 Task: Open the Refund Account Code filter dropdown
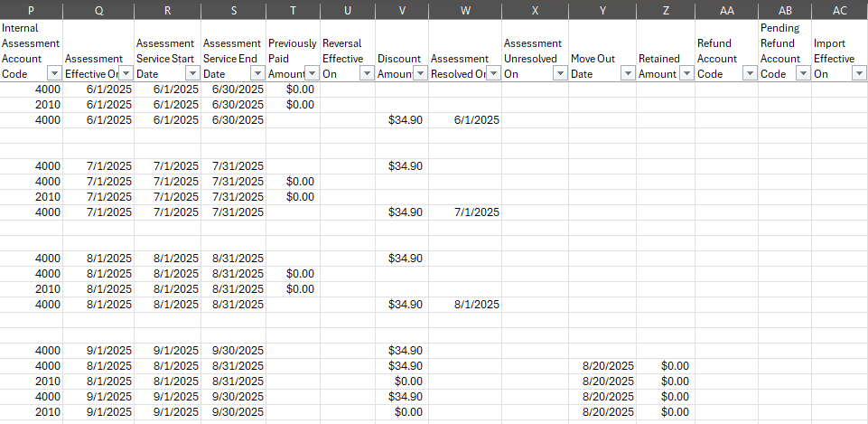coord(749,74)
